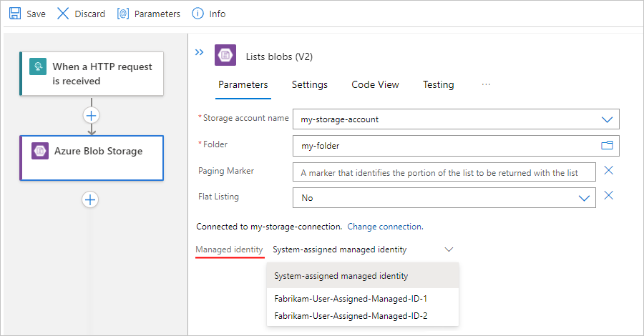Add a step below Azure Blob Storage

[x=90, y=199]
